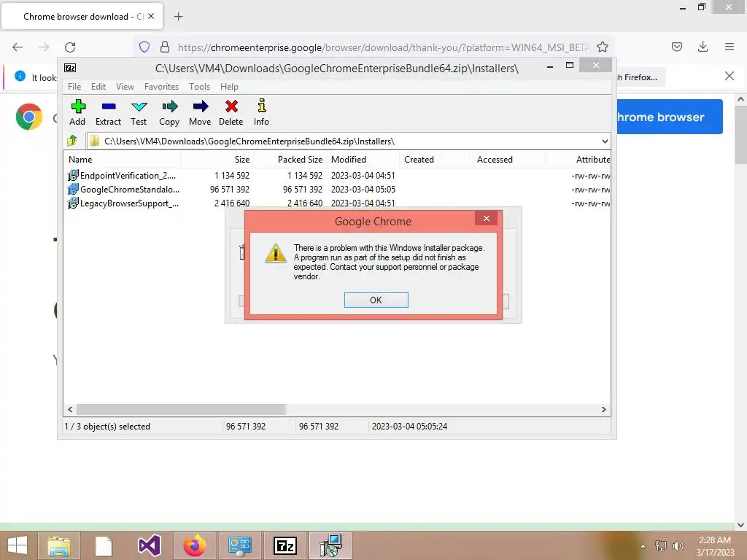Image resolution: width=747 pixels, height=560 pixels.
Task: Click the taskbar clock showing 2:28 AM
Action: point(715,545)
